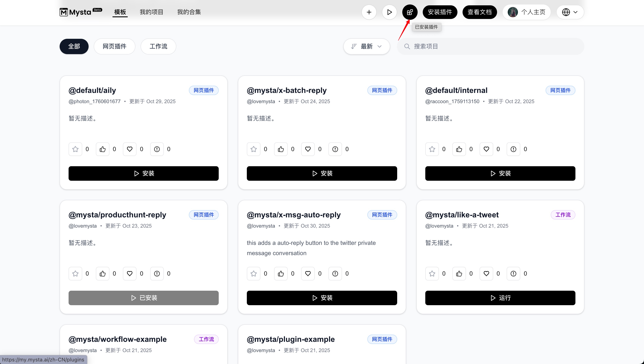Like @mysta/x-batch-reply with thumbs-up
This screenshot has width=644, height=364.
pos(281,149)
